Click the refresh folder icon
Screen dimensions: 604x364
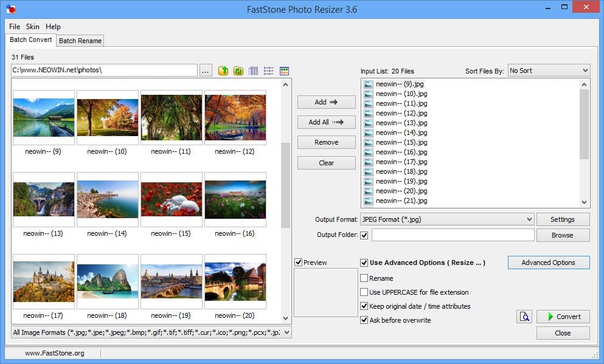(238, 71)
